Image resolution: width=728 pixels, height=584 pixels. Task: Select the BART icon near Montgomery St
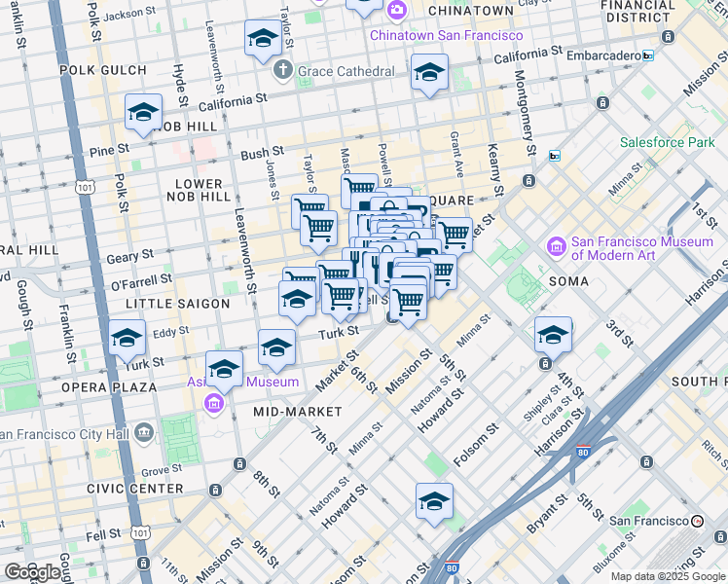coord(555,156)
